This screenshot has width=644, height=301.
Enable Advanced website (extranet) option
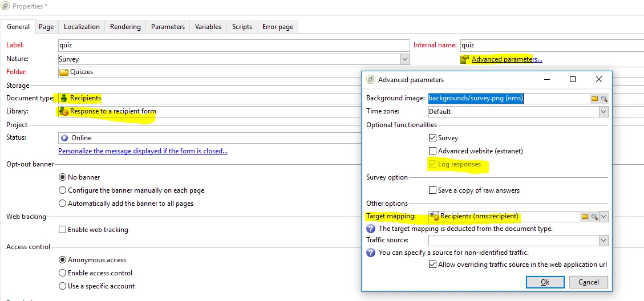432,150
